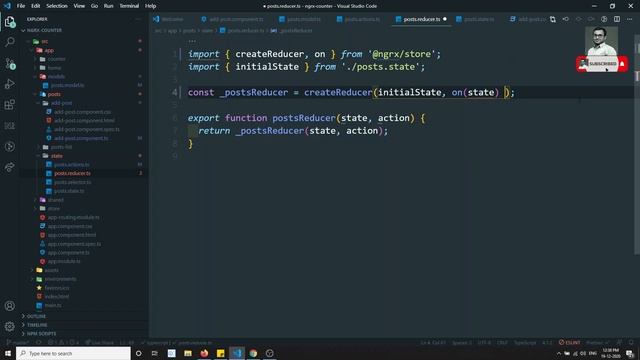Open posts.selector.ts in the explorer
This screenshot has width=640, height=360.
point(72,182)
